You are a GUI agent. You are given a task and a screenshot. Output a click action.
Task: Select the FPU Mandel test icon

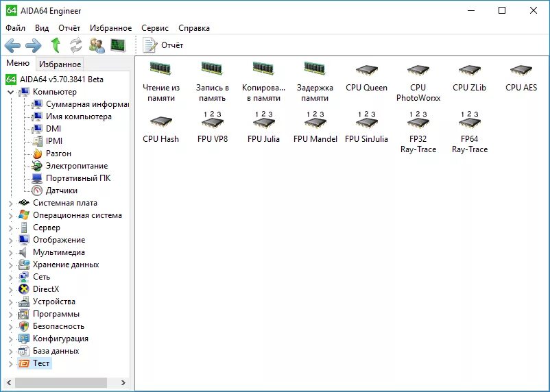click(315, 127)
